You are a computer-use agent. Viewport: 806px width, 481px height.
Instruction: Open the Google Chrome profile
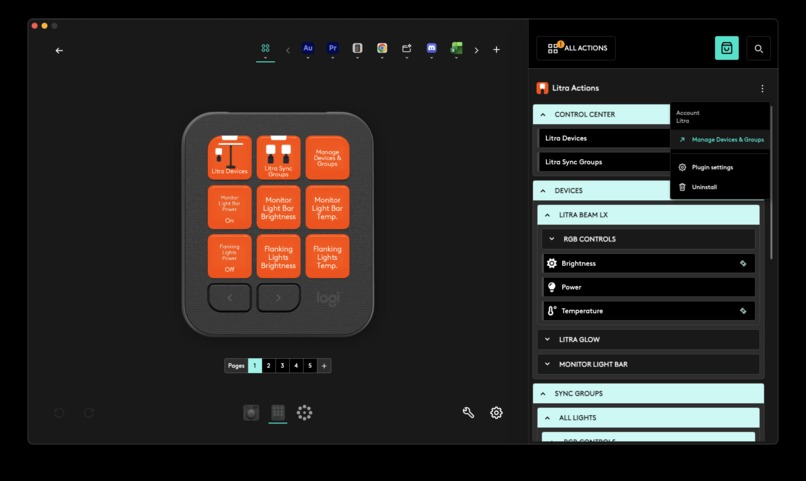pos(382,48)
